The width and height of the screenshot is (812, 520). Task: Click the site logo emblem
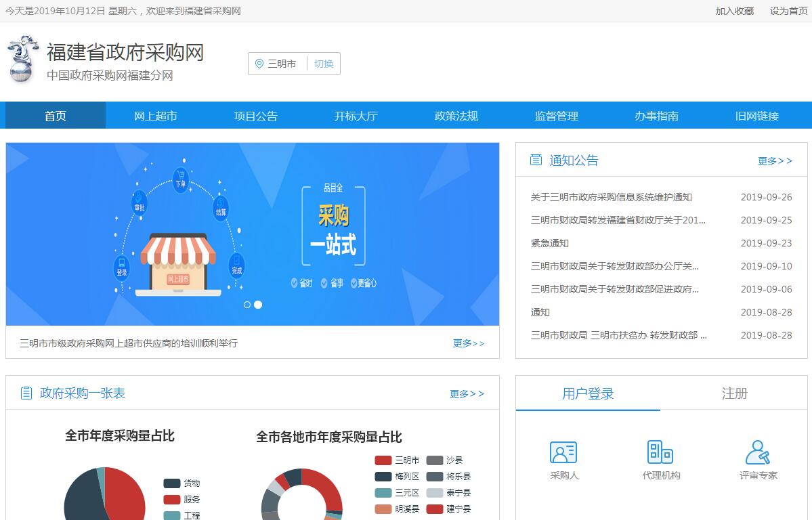pyautogui.click(x=22, y=60)
